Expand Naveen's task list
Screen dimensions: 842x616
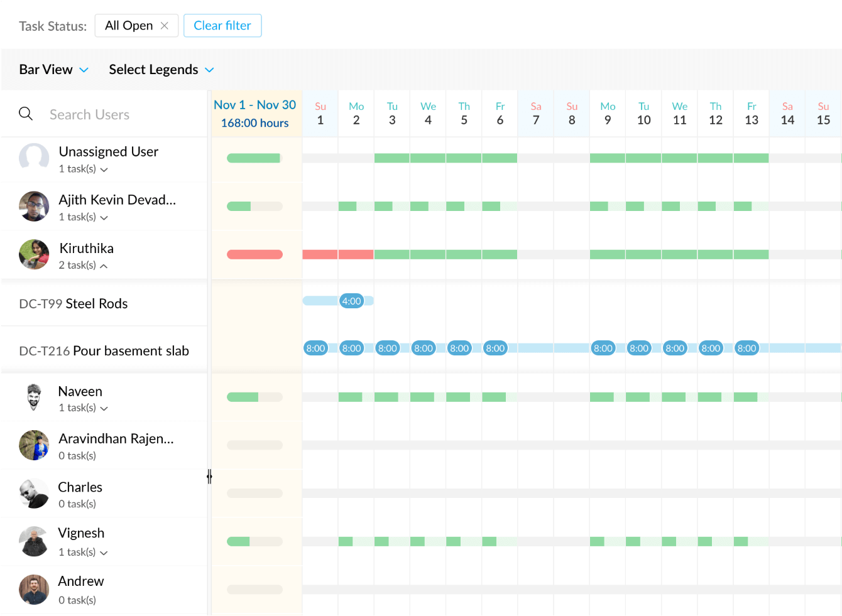tap(104, 408)
